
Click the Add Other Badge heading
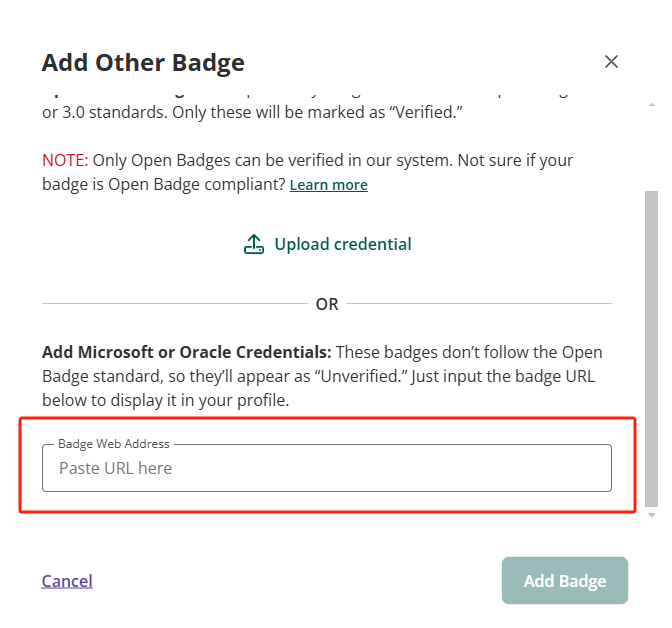click(x=143, y=63)
